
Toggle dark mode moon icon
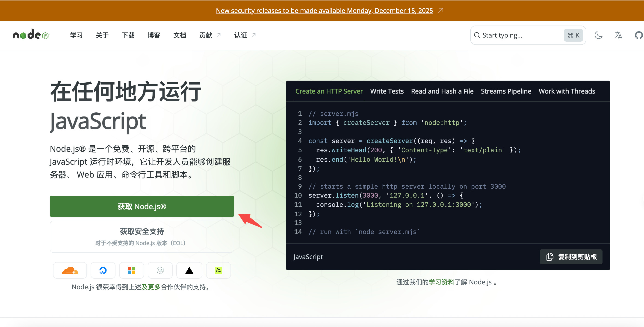(598, 35)
